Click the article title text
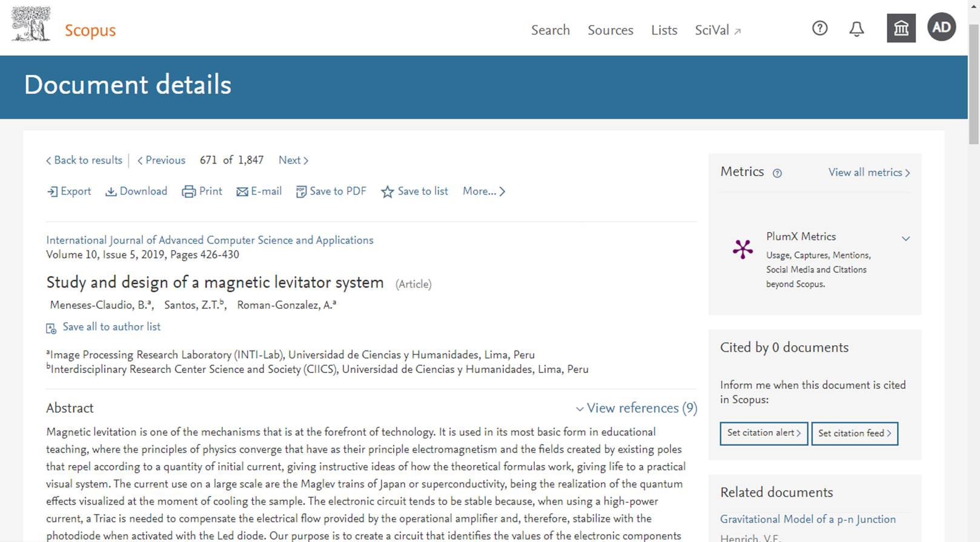Screen dimensions: 980x542 [x=215, y=283]
